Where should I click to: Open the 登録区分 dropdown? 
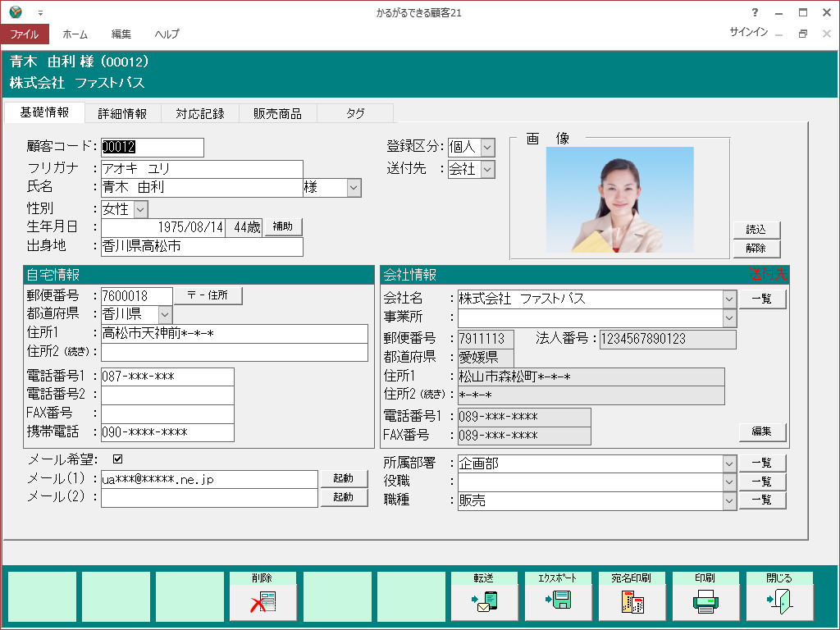487,147
